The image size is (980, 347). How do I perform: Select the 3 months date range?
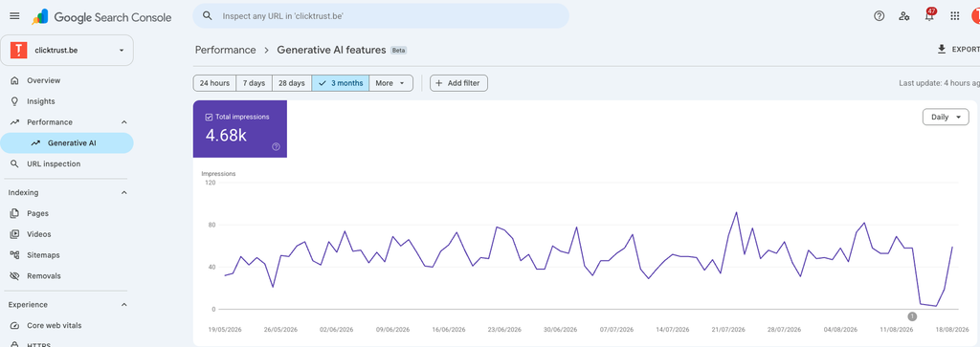(341, 83)
